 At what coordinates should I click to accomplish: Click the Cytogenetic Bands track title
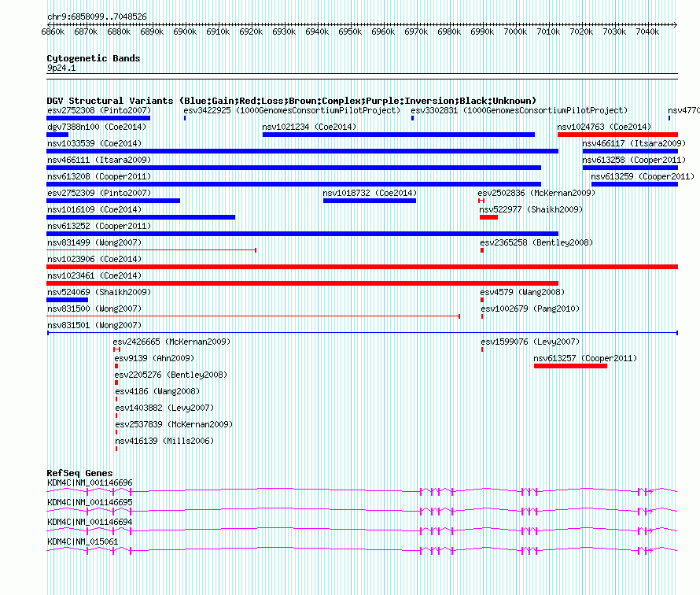(x=94, y=58)
